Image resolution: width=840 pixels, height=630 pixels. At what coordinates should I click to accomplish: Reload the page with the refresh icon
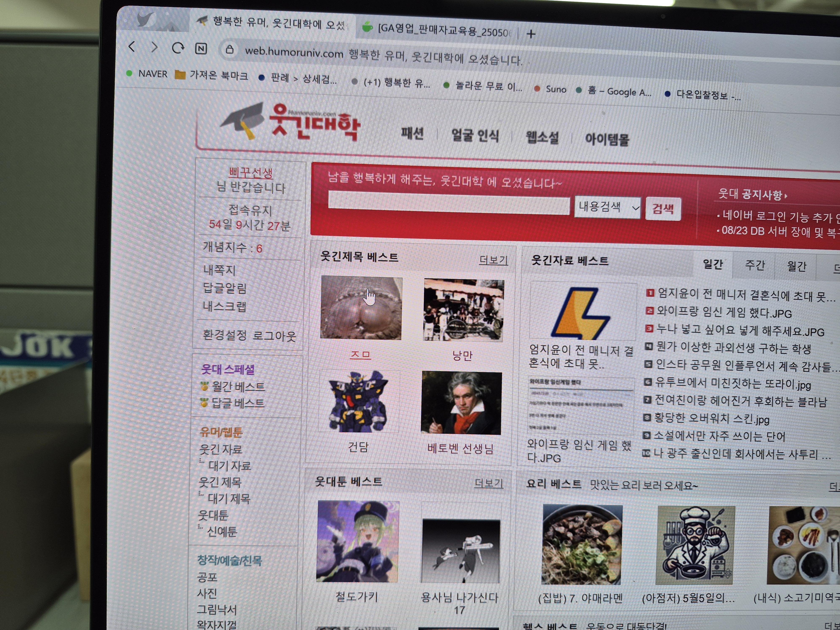(177, 48)
